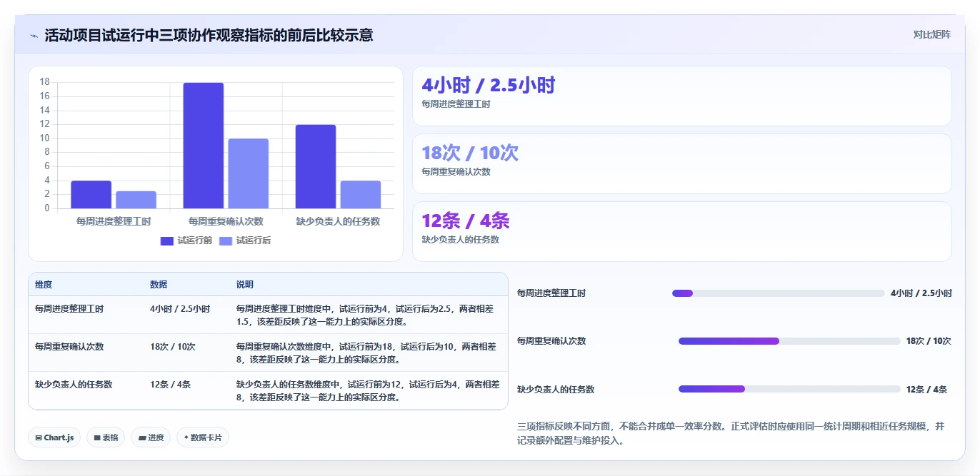Viewport: 980px width, 476px height.
Task: Click the 12条 / 4条 table cell
Action: click(x=170, y=385)
